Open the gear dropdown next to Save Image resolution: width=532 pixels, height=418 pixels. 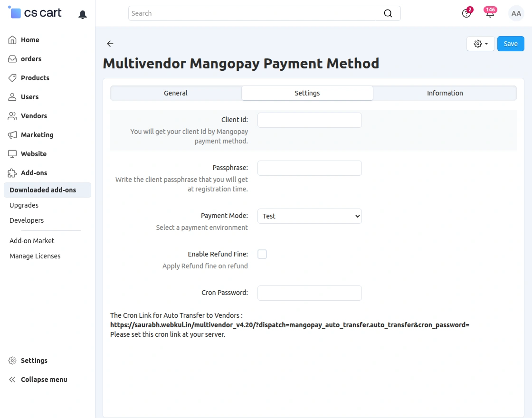tap(480, 44)
